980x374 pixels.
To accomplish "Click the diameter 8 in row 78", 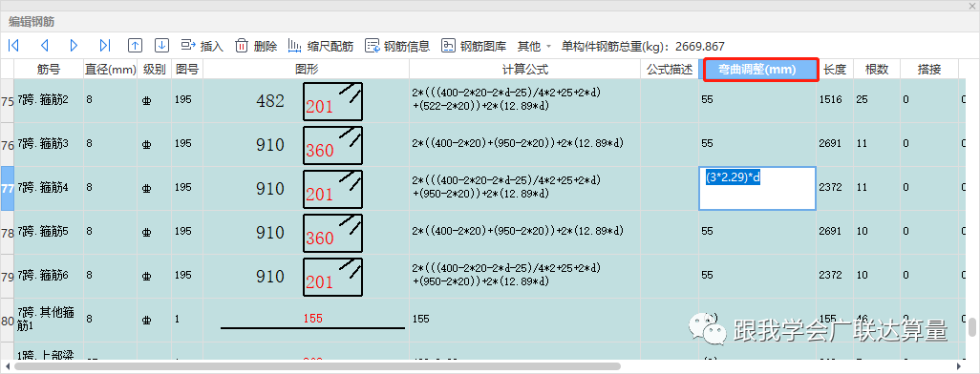I will (x=90, y=231).
